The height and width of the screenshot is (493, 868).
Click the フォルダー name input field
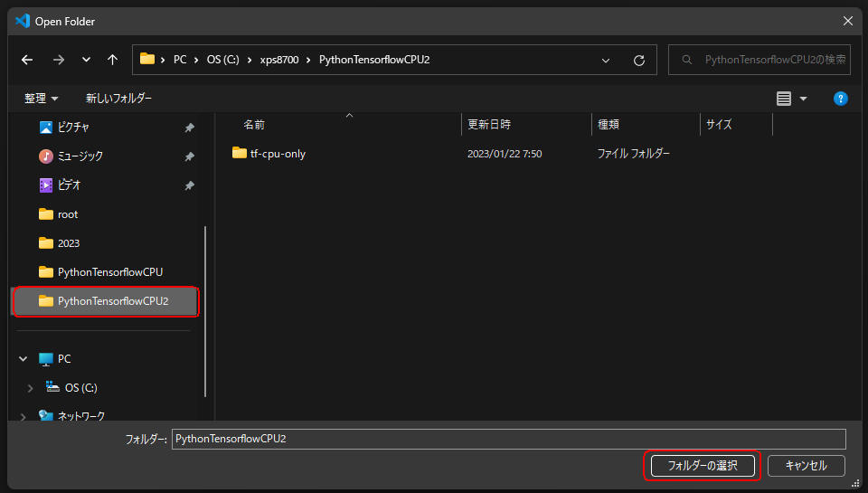point(509,439)
